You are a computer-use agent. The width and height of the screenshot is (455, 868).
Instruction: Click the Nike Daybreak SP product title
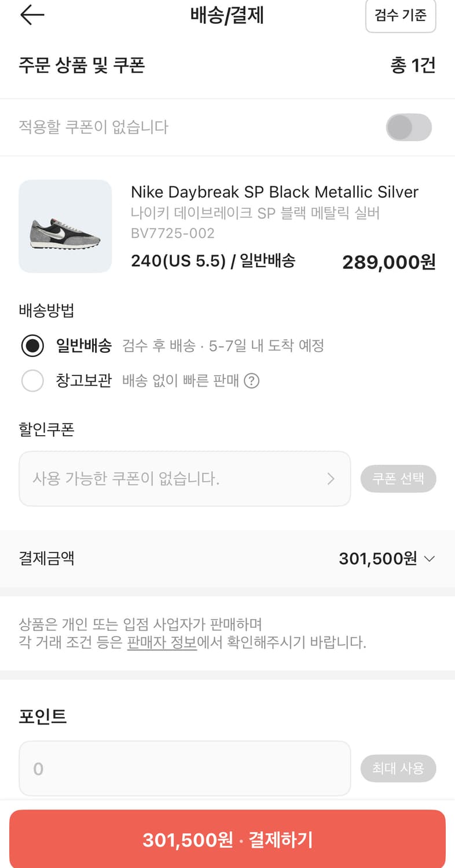[x=274, y=192]
